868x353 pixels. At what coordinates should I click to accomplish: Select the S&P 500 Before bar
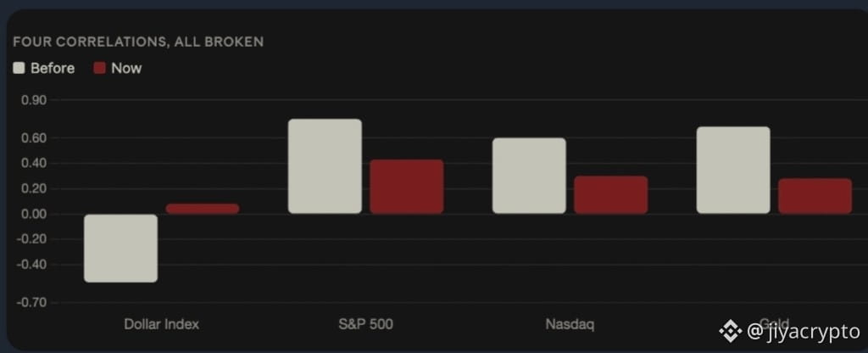(325, 166)
